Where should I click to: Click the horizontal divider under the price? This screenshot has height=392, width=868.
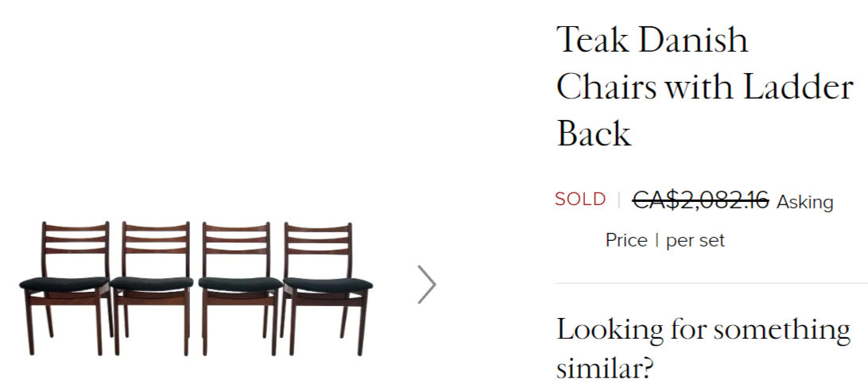click(711, 283)
